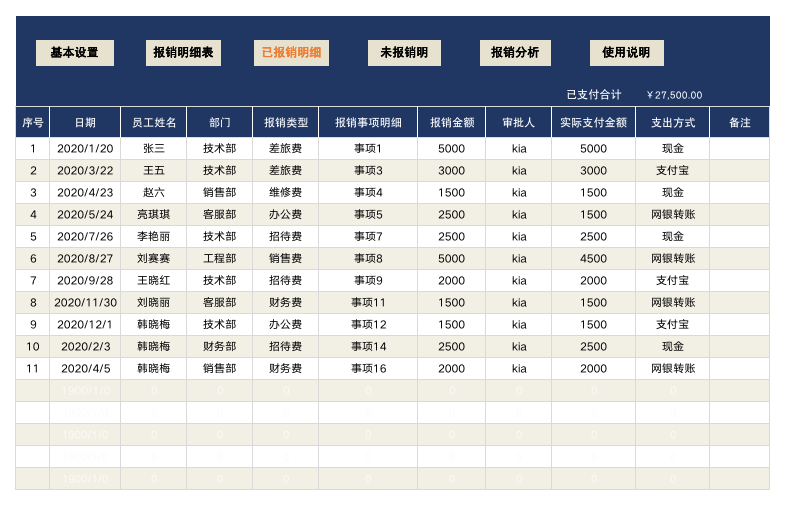Select the ¥27,500.00 total value
This screenshot has height=505, width=785.
coord(674,95)
